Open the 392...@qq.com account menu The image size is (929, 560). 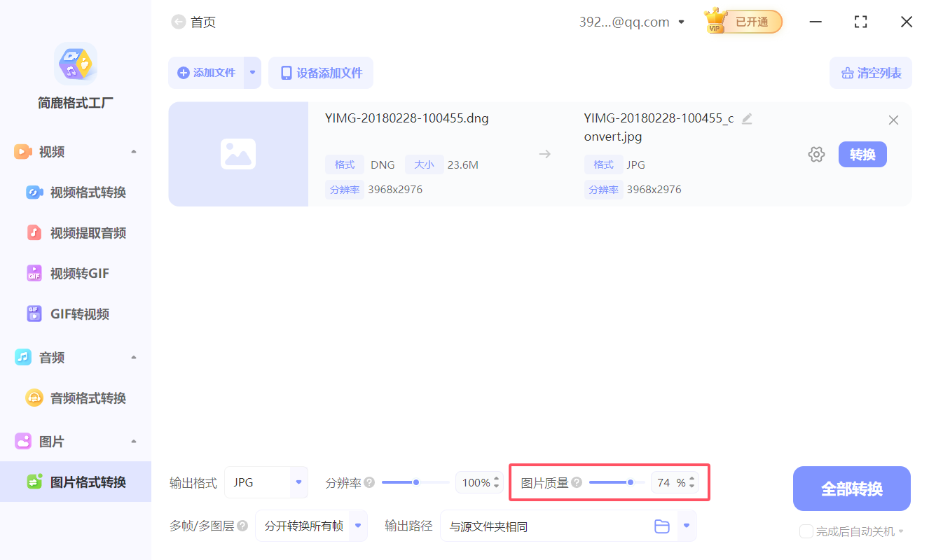[x=631, y=22]
